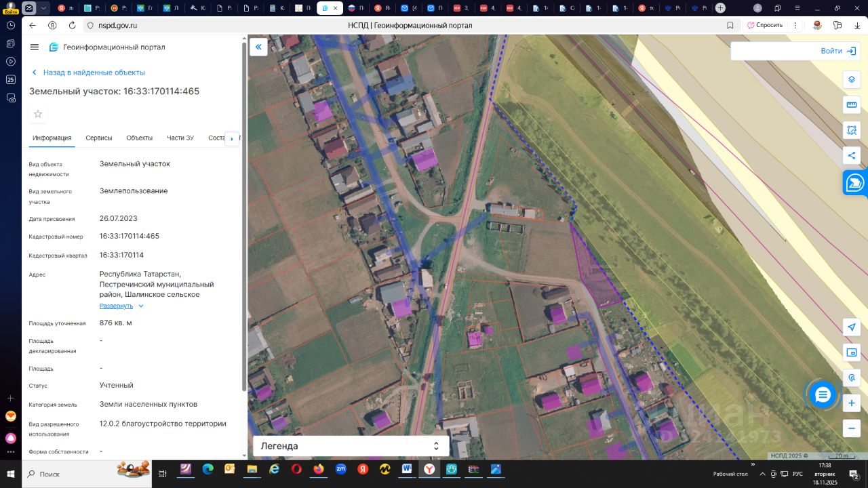Switch to the Части ЗУ tab
Viewport: 868px width, 488px height.
click(180, 138)
